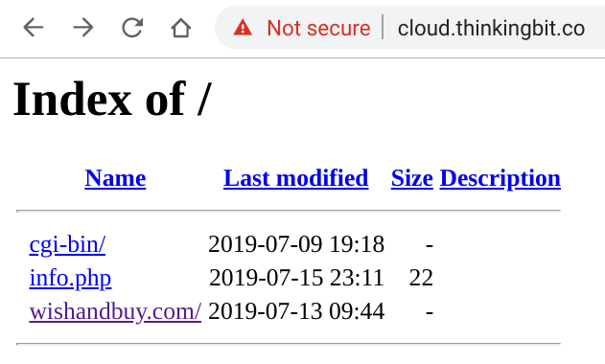Screen dimensions: 605x364
Task: Open the info.php file
Action: [x=70, y=278]
